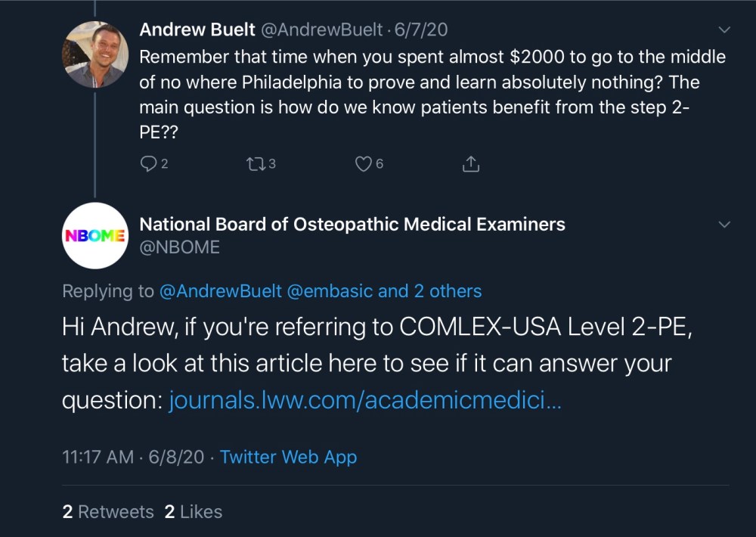
Task: Open the 11:17 AM · 6/8/20 timestamp
Action: (133, 457)
